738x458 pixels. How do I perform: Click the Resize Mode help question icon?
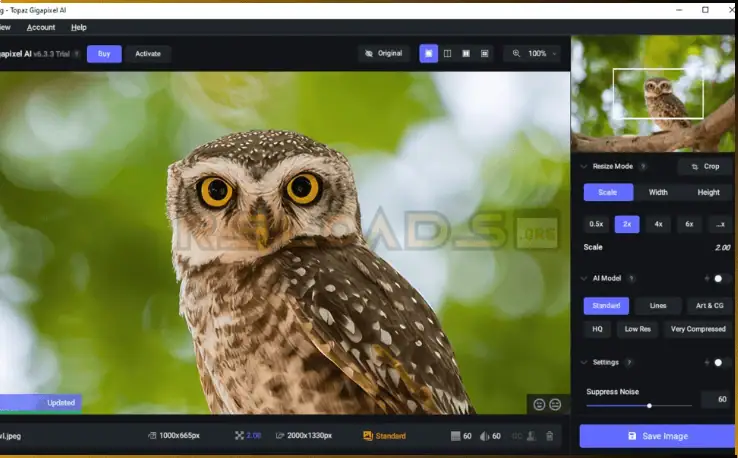[x=643, y=167]
